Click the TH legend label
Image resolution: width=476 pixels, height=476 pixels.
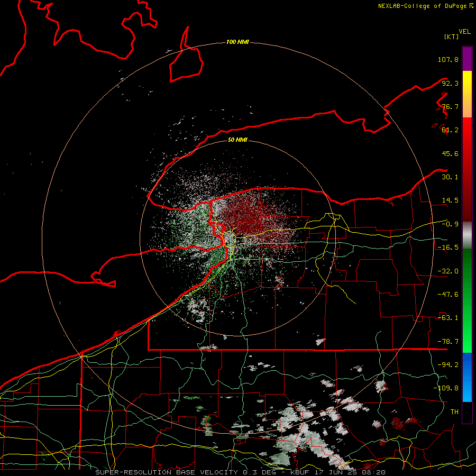[454, 411]
